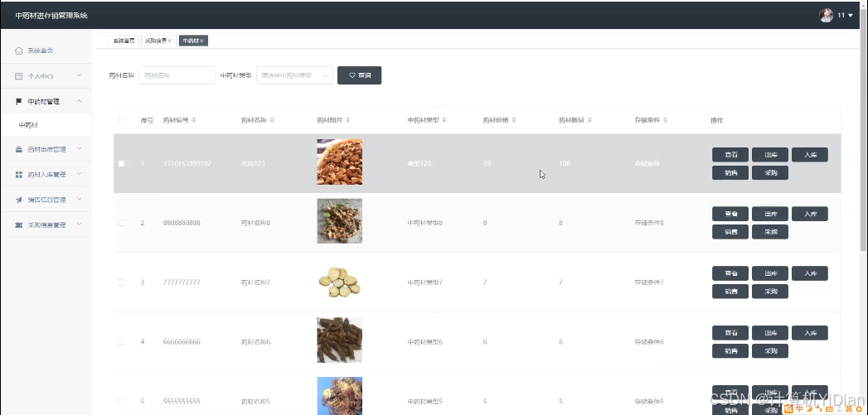Click the 类型123 cell in row 1
868x415 pixels.
click(x=419, y=164)
